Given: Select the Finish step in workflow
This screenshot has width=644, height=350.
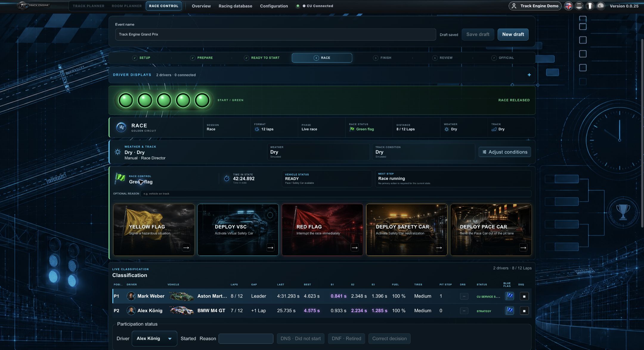Looking at the screenshot, I should point(382,58).
